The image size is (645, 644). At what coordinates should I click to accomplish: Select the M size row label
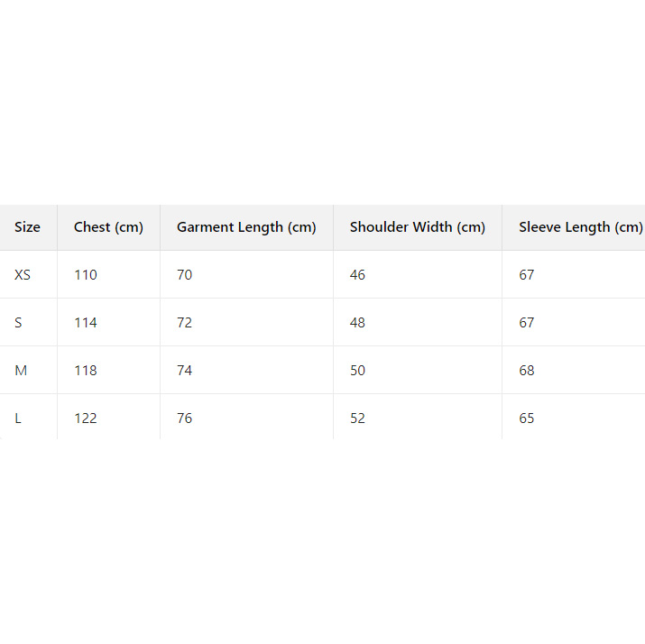coord(21,370)
